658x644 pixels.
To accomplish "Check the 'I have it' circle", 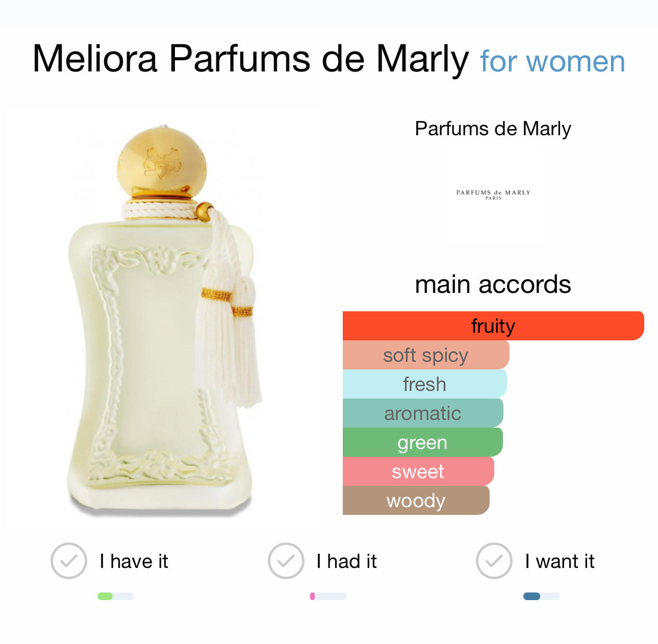I will 69,561.
